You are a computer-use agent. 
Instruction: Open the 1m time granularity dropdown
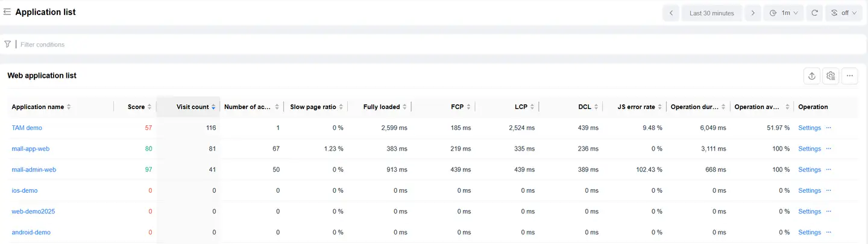783,13
